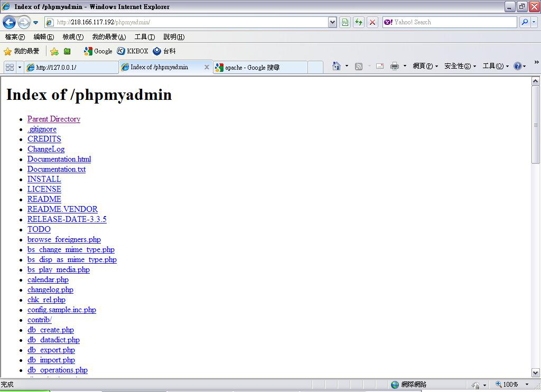Open the LICENSE file link
541x392 pixels.
point(44,189)
